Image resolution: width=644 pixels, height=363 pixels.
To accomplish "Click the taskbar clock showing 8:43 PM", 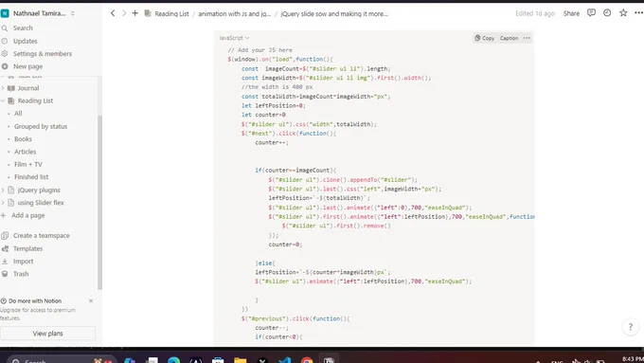I will [633, 359].
